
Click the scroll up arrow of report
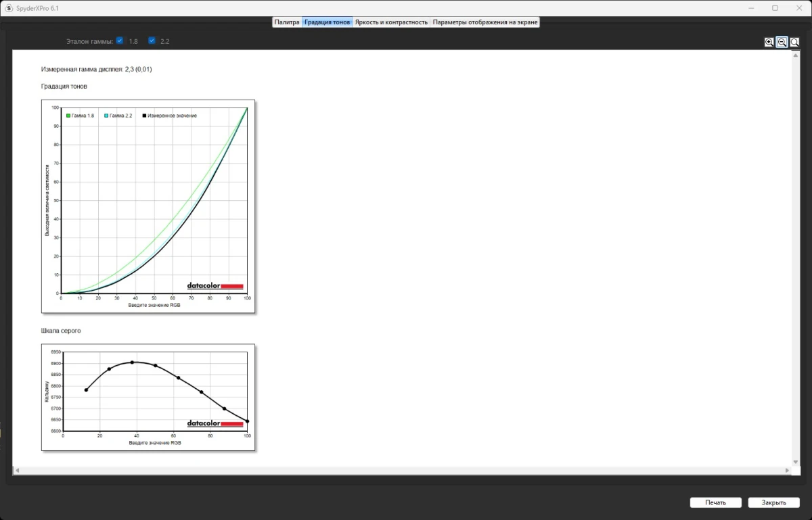[795, 53]
